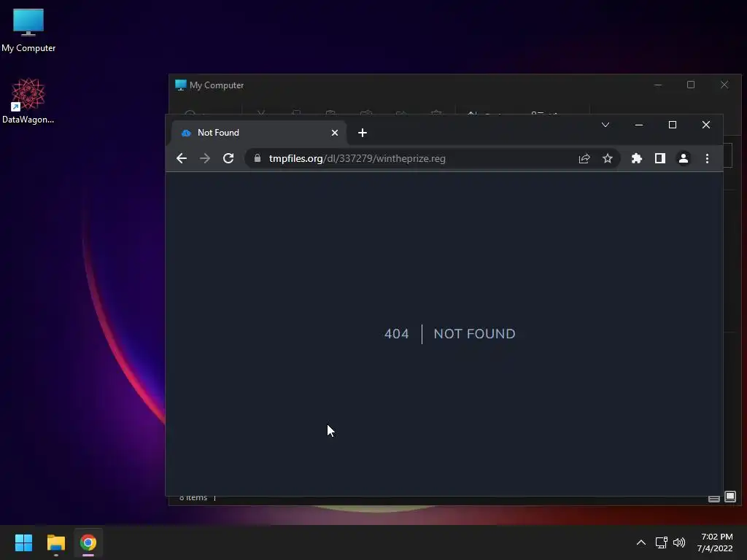
Task: Open the Chrome profile avatar menu
Action: (x=683, y=158)
